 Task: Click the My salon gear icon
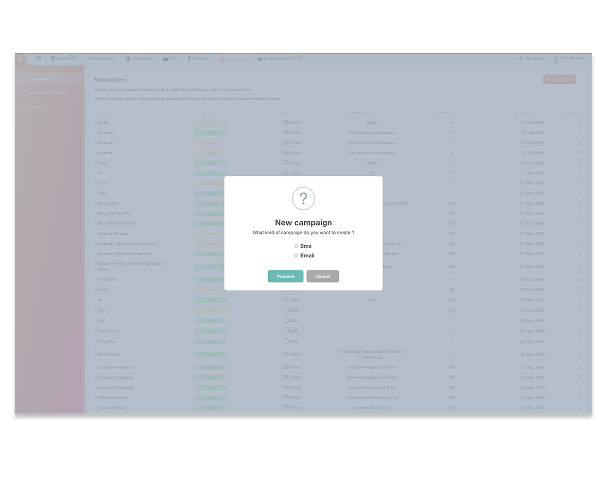pyautogui.click(x=521, y=58)
